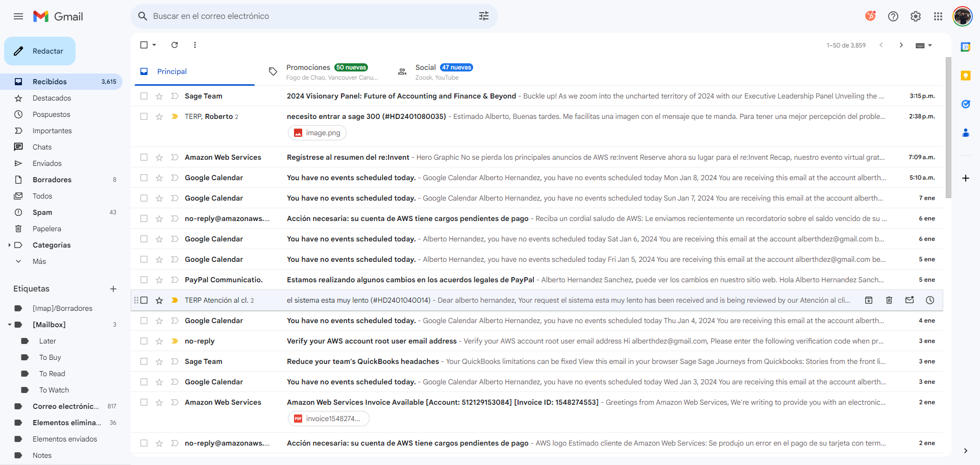Check the Registrese al resumen del re:Invent email box
The image size is (980, 465).
pos(144,157)
